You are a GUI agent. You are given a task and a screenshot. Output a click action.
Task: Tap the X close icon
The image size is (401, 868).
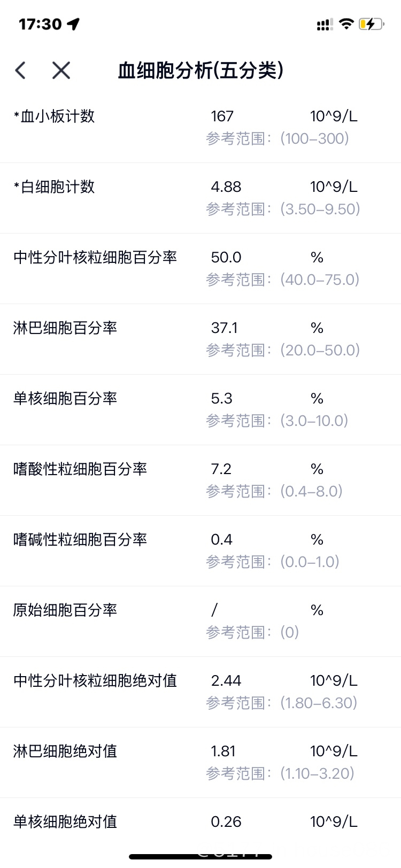click(x=61, y=70)
